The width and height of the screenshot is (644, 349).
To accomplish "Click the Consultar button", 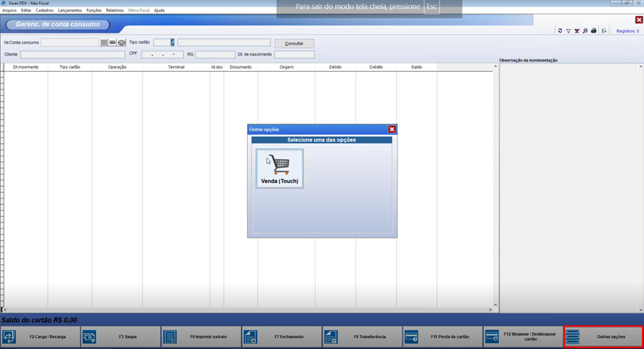I will pyautogui.click(x=294, y=43).
